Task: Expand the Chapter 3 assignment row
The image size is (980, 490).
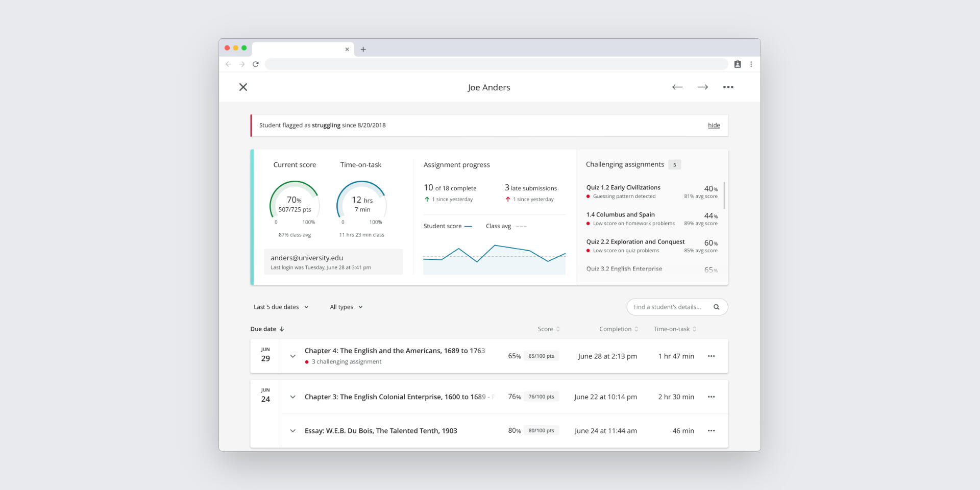Action: 292,397
